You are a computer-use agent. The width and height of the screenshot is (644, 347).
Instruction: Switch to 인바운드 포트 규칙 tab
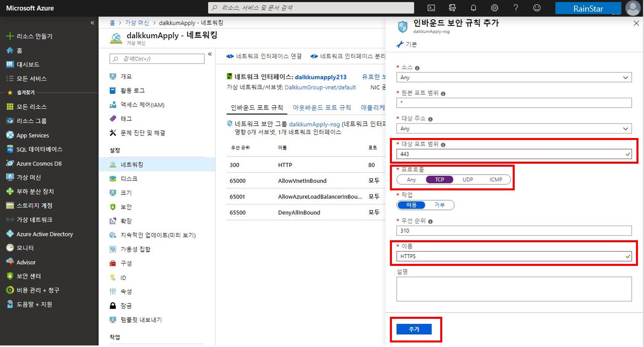[257, 108]
